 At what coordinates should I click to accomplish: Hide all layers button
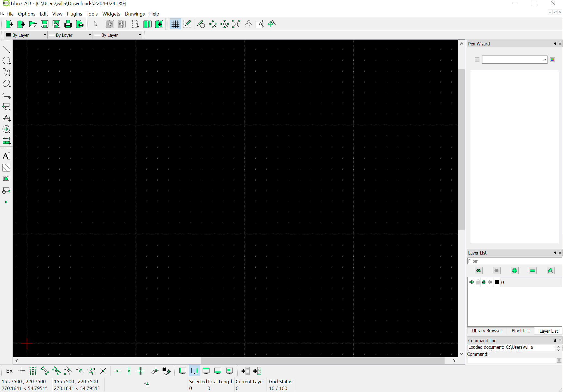tap(497, 271)
